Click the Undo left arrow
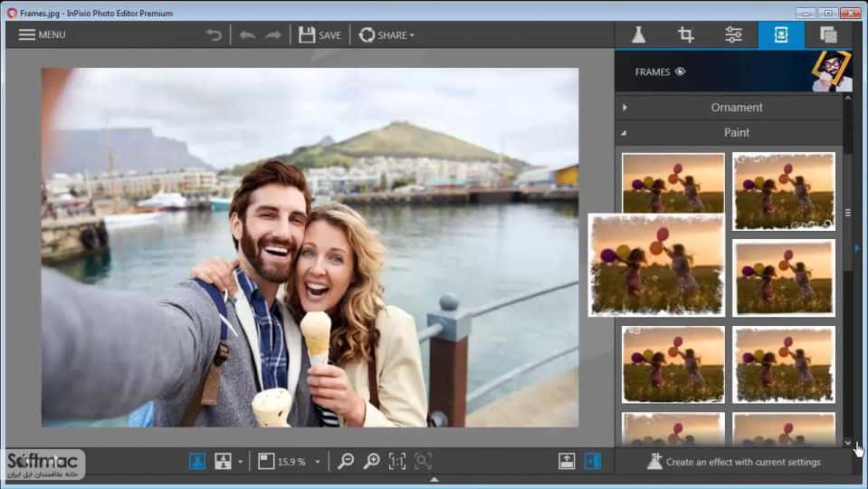The height and width of the screenshot is (489, 868). [x=247, y=35]
